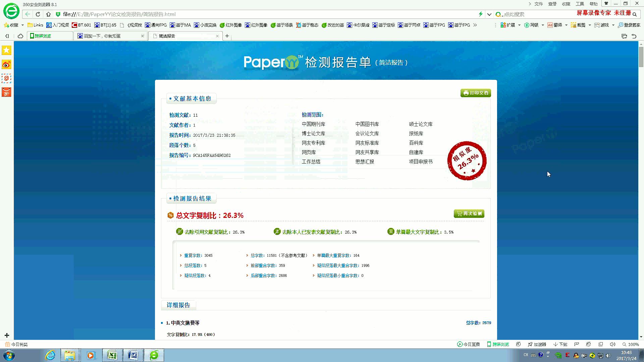Expand the 截图 screenshot dropdown arrow

(x=590, y=25)
